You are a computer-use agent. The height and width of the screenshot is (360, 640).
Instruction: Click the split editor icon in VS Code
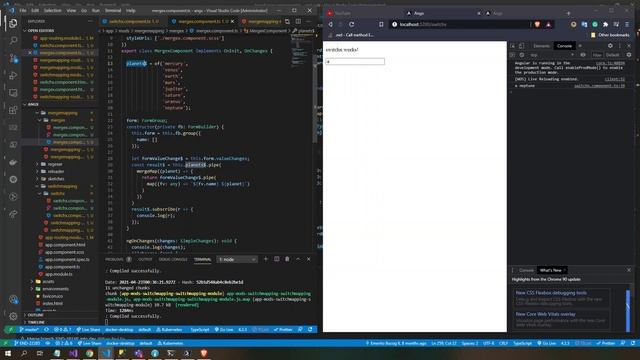[x=298, y=21]
